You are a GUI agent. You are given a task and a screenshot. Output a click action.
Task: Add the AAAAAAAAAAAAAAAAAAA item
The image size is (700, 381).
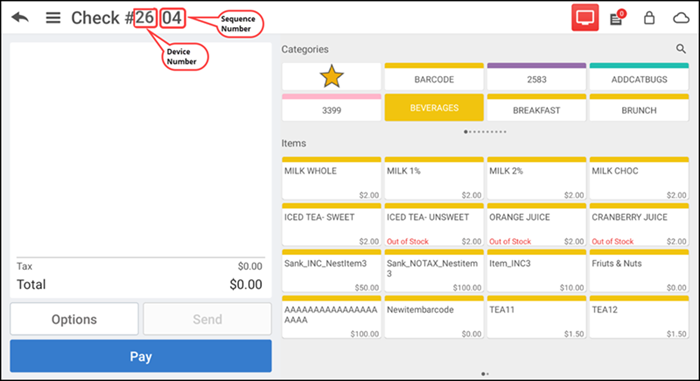pos(331,317)
